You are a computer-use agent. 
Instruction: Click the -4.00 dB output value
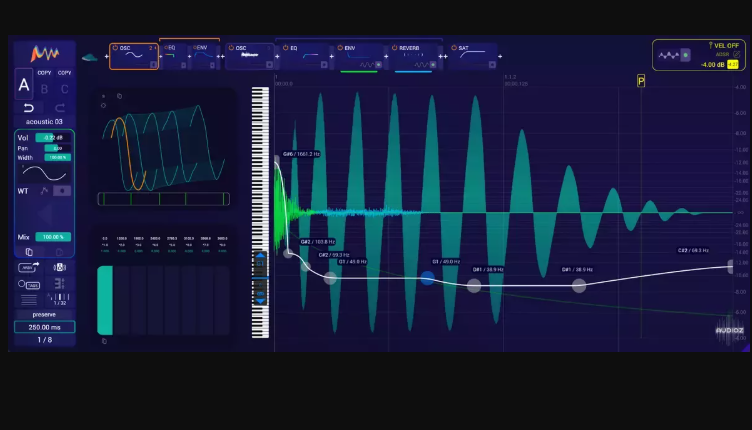tap(714, 64)
